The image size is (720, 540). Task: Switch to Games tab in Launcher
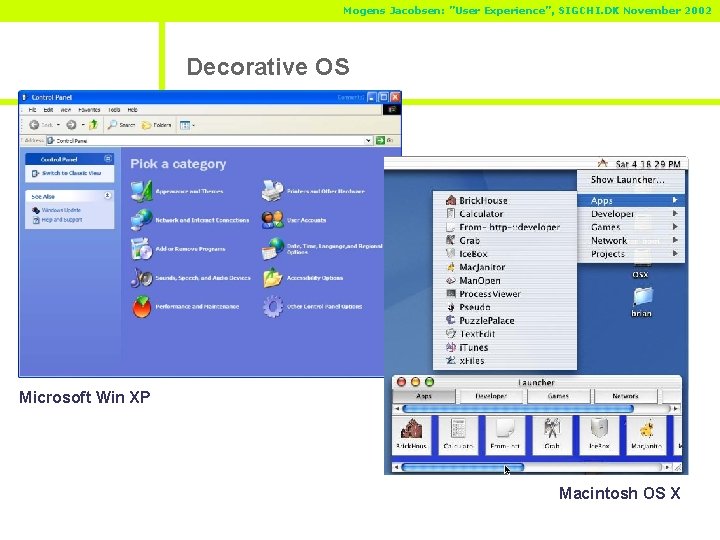click(558, 396)
